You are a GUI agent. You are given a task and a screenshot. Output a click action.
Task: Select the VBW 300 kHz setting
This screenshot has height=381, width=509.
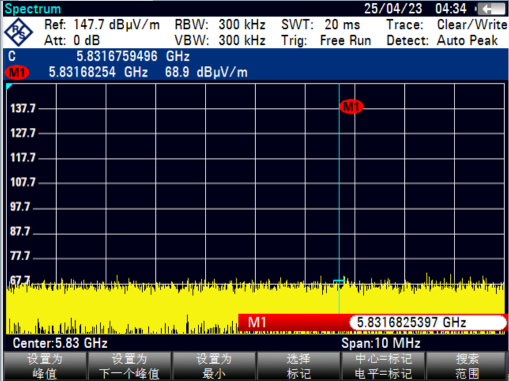click(220, 41)
